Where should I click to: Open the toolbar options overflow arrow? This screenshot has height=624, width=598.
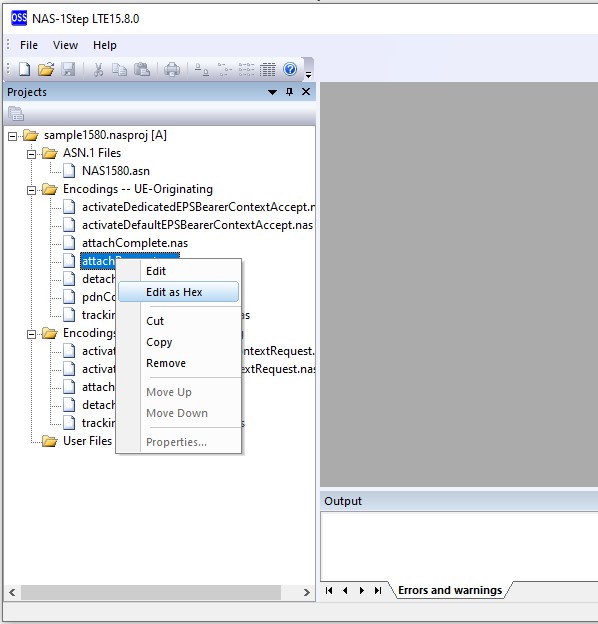point(308,74)
